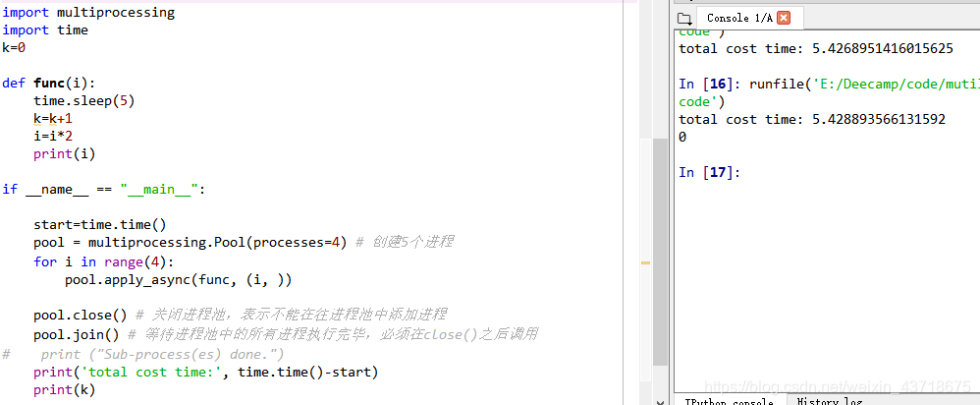The image size is (980, 405).
Task: Click the 'k=0' line at the top of the editor
Action: (14, 47)
